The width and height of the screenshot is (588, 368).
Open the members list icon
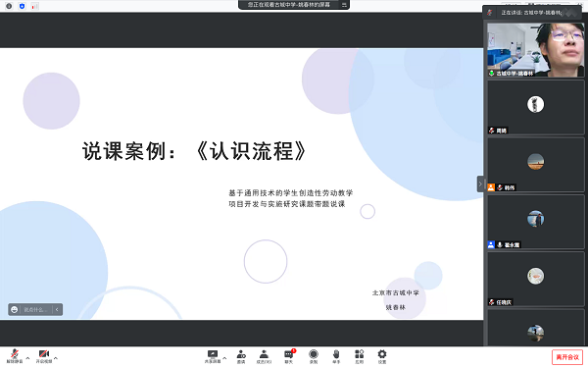tap(264, 356)
